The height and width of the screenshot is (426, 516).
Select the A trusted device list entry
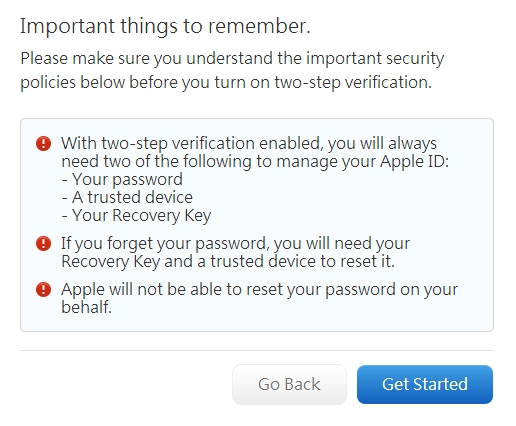tap(127, 197)
